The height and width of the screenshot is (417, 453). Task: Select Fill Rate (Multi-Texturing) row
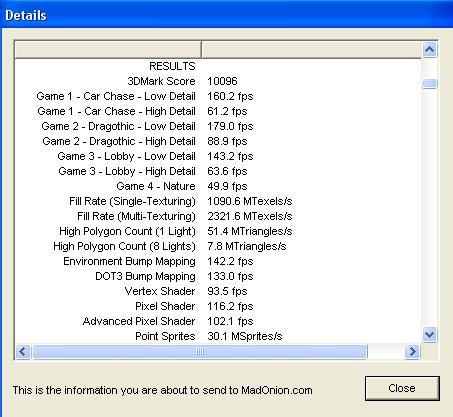tap(218, 216)
